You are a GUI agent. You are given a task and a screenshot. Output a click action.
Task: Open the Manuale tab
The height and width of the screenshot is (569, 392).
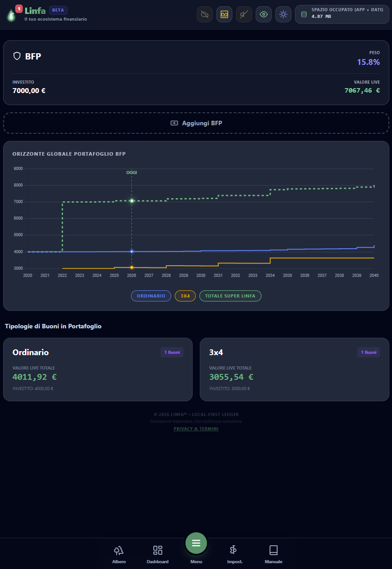tap(274, 554)
